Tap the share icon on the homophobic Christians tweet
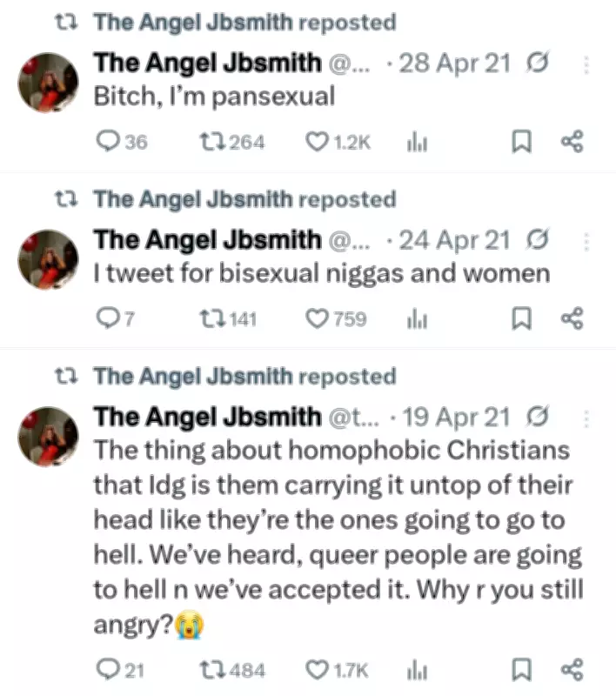Screen dimensions: 616x696 pos(574,670)
